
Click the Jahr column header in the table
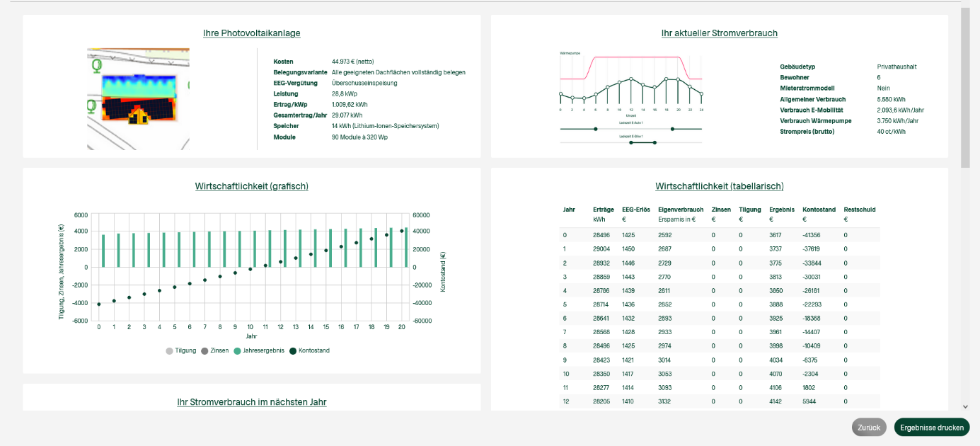[x=569, y=210]
